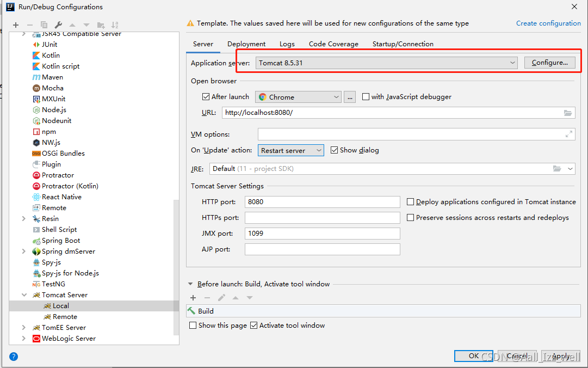Expand the VM options field editor
588x368 pixels.
tap(569, 134)
